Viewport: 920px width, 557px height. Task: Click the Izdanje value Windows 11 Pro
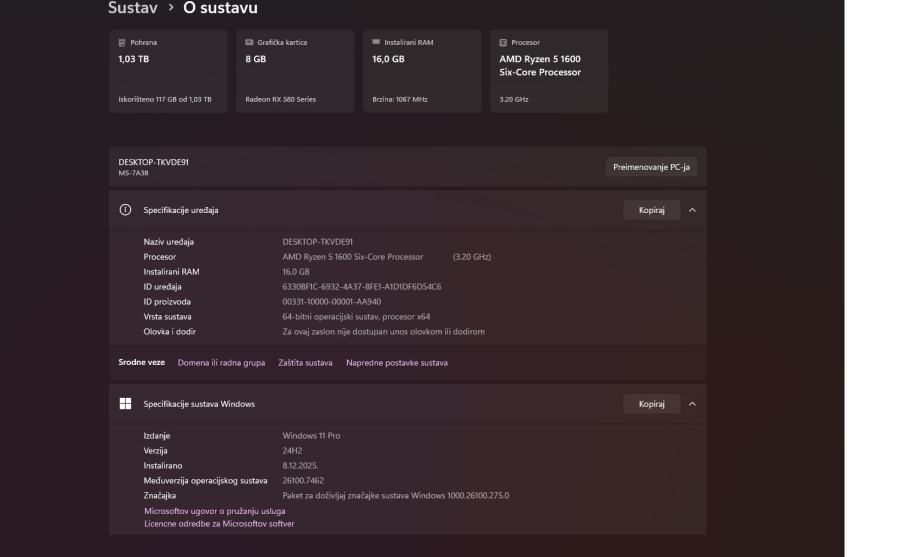click(x=311, y=436)
